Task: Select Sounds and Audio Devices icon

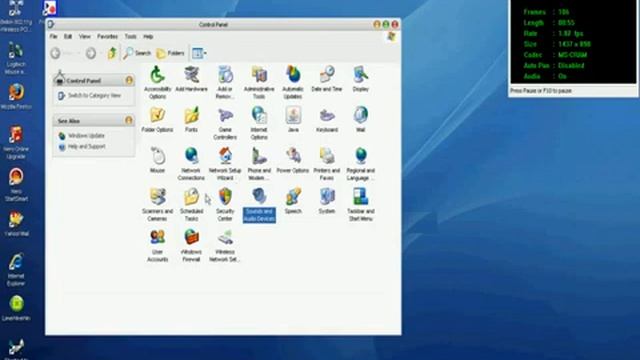Action: [x=259, y=205]
